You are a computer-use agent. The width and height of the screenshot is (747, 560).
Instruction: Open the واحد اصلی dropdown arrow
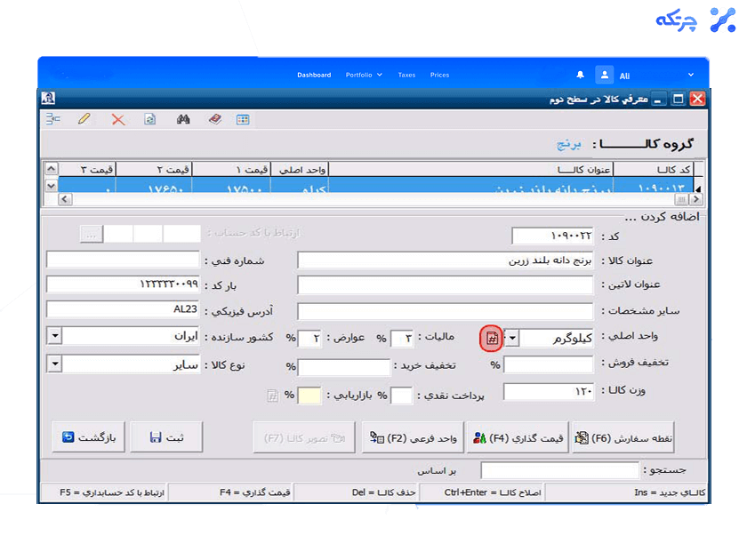512,338
